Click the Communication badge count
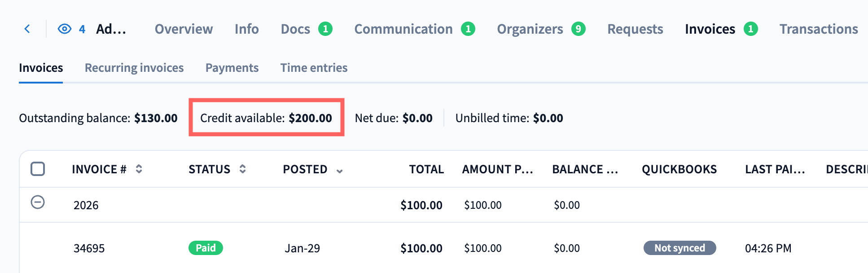868x273 pixels. [468, 29]
